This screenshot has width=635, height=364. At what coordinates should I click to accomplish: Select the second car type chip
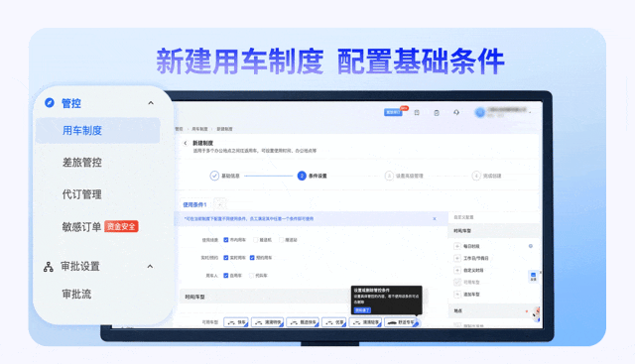coord(267,322)
